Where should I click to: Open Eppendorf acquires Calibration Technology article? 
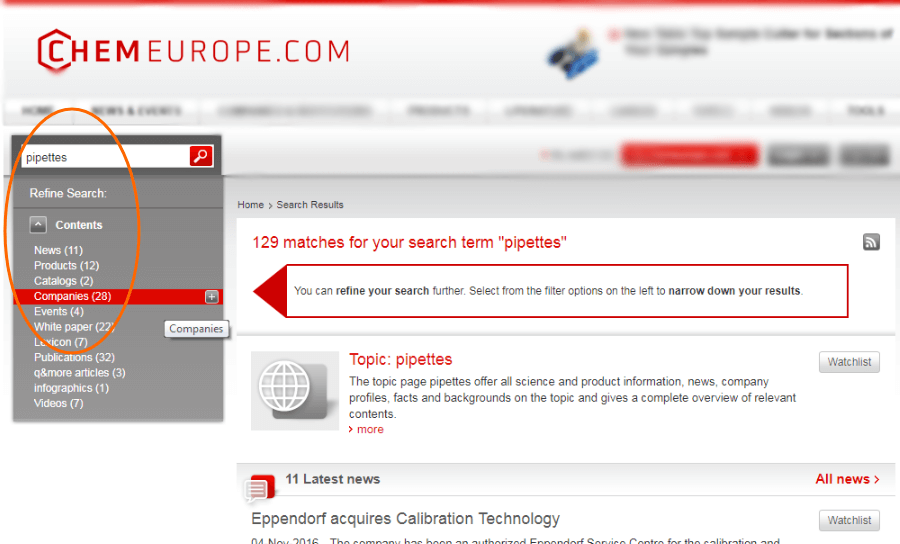tap(405, 519)
